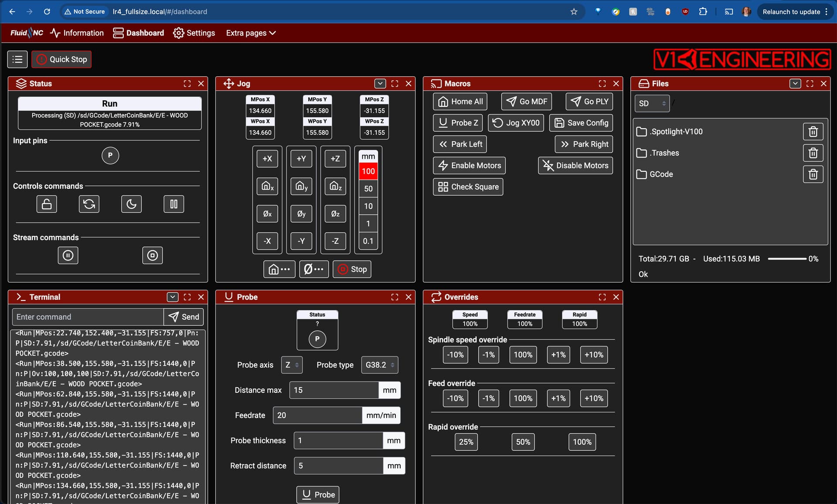Expand the Extra pages menu
837x504 pixels.
(251, 33)
